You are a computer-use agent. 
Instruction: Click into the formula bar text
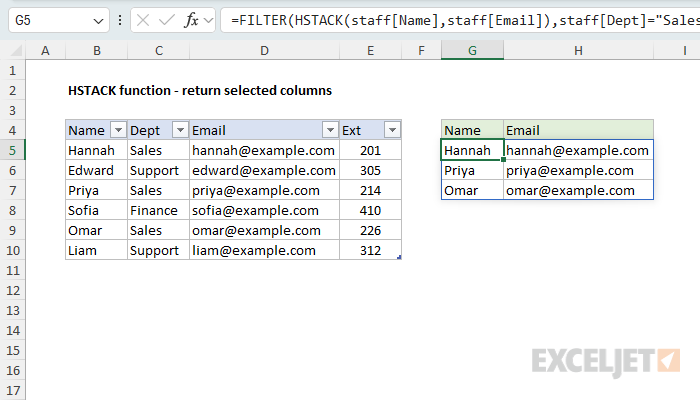click(460, 21)
